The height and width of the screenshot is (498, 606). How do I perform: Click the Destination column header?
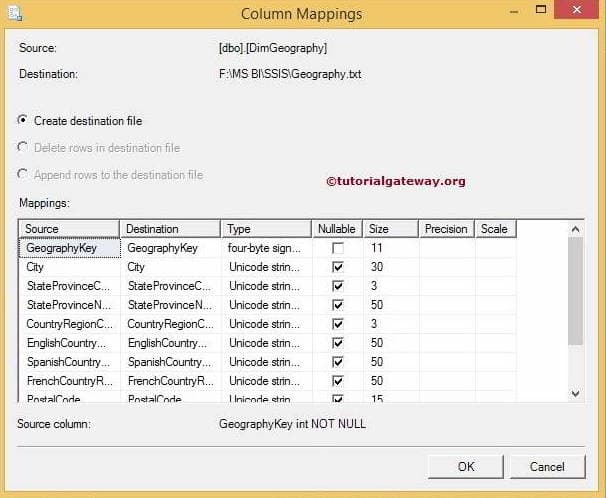point(170,229)
